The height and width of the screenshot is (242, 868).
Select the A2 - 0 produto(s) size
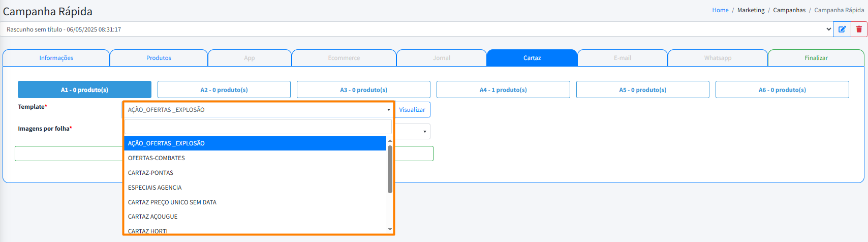click(x=224, y=90)
